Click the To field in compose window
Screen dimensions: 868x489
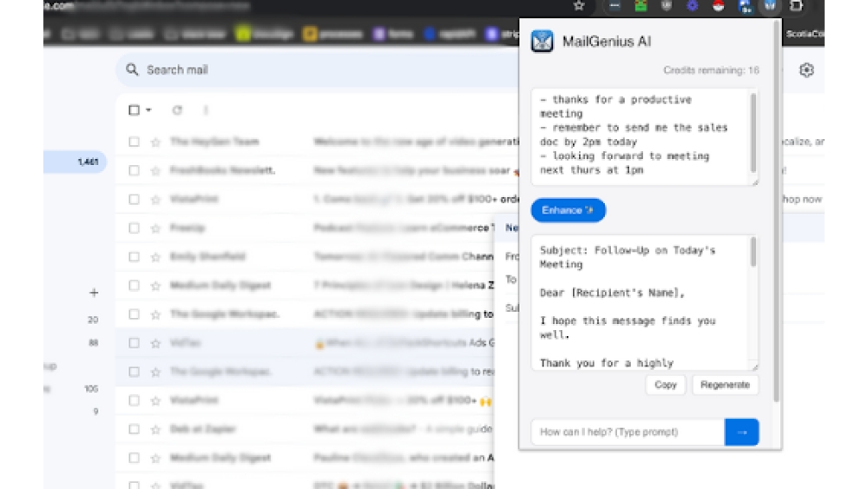pos(511,280)
